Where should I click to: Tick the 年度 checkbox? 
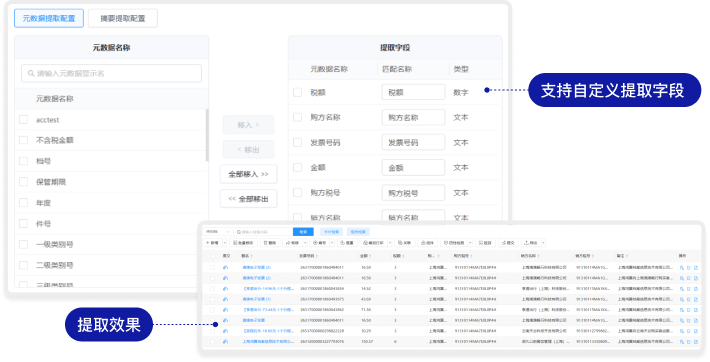[24, 203]
